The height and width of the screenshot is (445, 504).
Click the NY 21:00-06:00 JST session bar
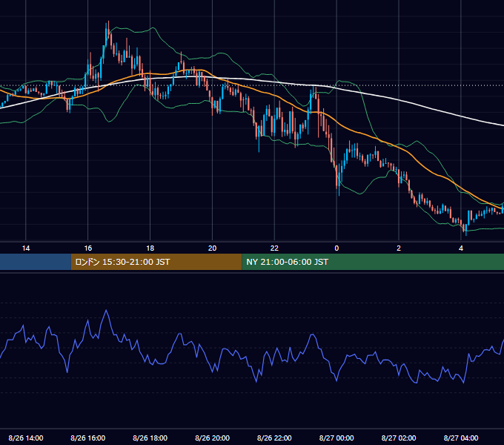click(x=373, y=262)
